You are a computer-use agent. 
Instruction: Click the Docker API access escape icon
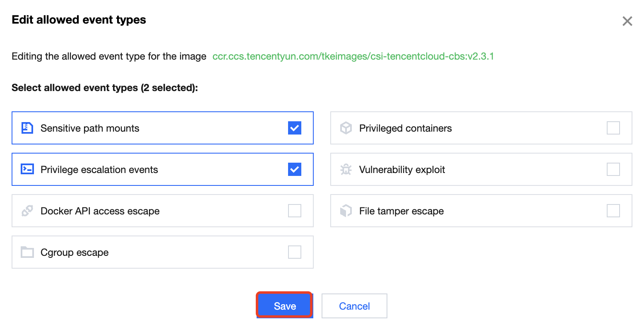[27, 211]
